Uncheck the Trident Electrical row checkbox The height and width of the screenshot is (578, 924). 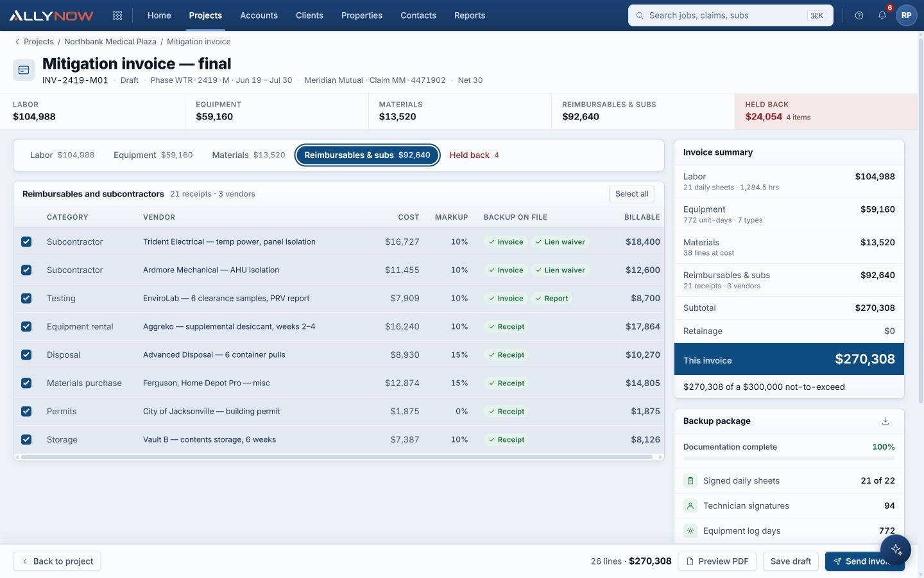click(x=26, y=241)
